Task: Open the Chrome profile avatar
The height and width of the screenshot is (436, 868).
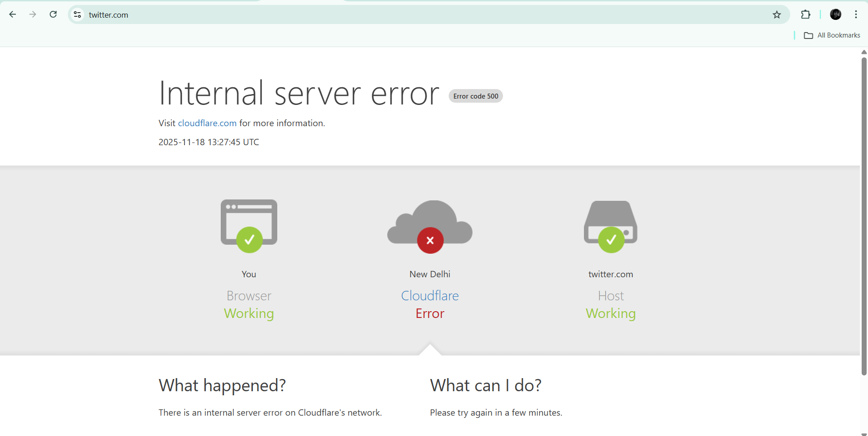Action: coord(835,14)
